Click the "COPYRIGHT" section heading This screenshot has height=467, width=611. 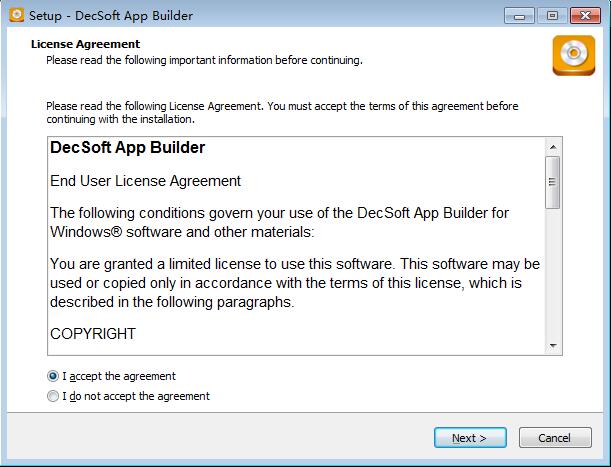click(93, 334)
